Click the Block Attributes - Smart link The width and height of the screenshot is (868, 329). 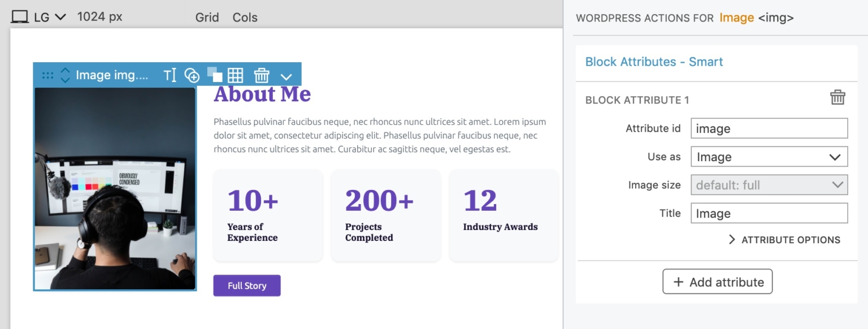653,62
